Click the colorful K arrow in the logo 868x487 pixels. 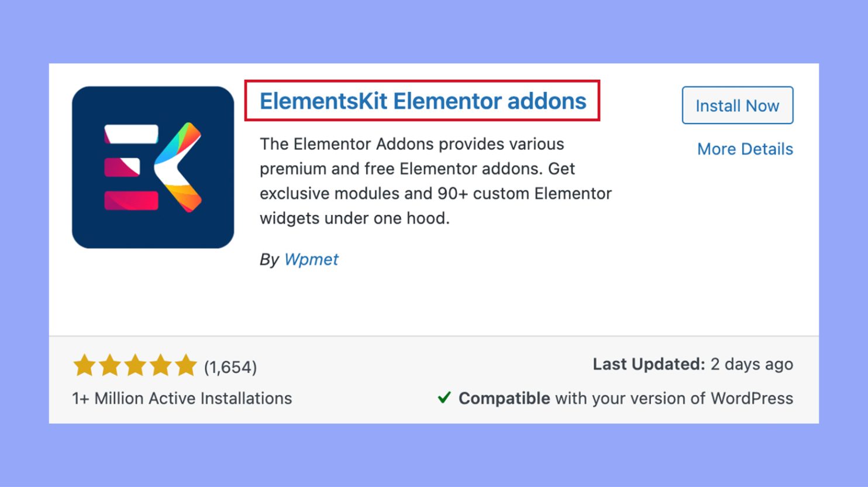point(180,167)
